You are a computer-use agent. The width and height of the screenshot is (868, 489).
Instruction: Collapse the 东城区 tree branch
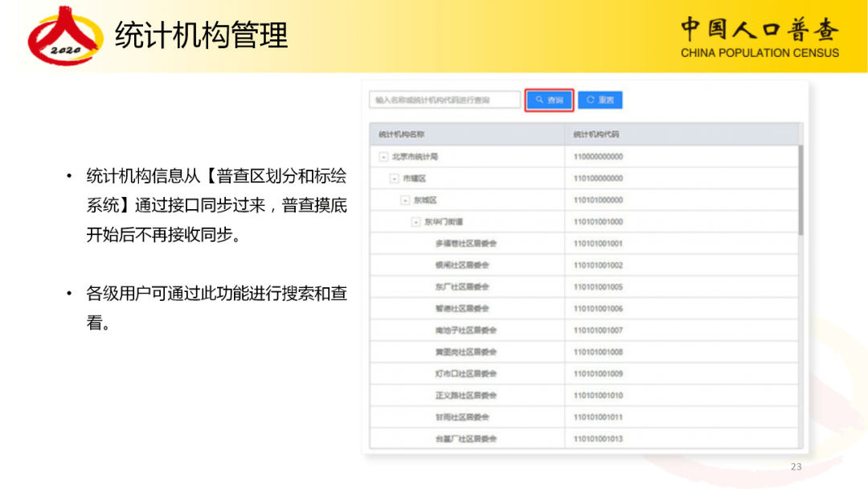(403, 199)
